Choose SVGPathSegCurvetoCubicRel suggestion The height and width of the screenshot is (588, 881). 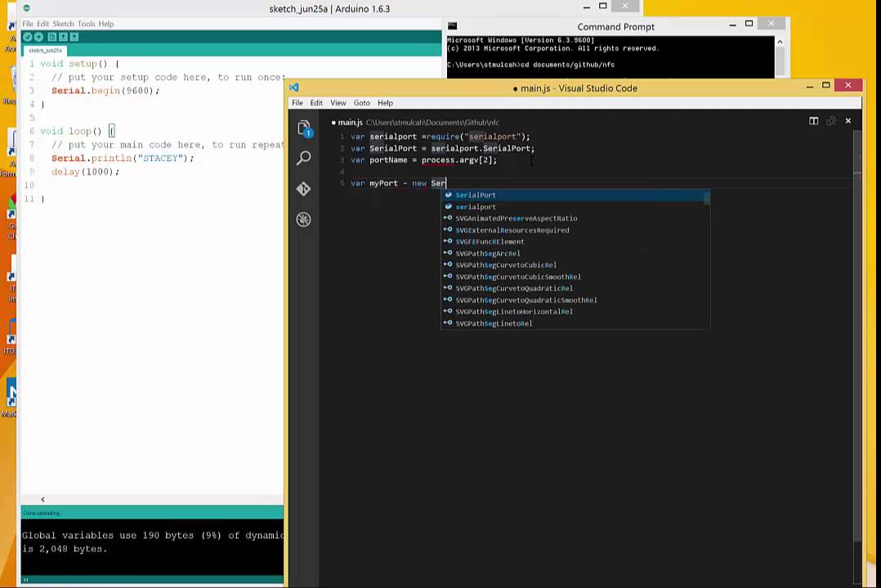(575, 265)
